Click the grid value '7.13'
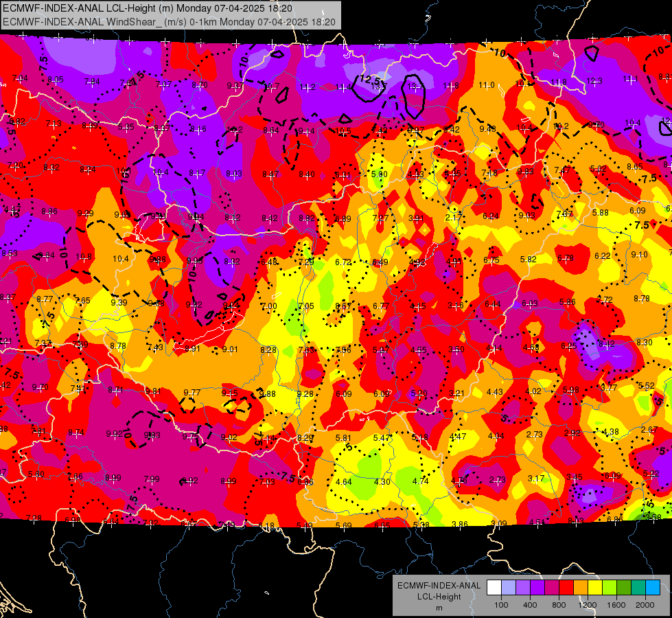This screenshot has height=618, width=672. point(54,124)
